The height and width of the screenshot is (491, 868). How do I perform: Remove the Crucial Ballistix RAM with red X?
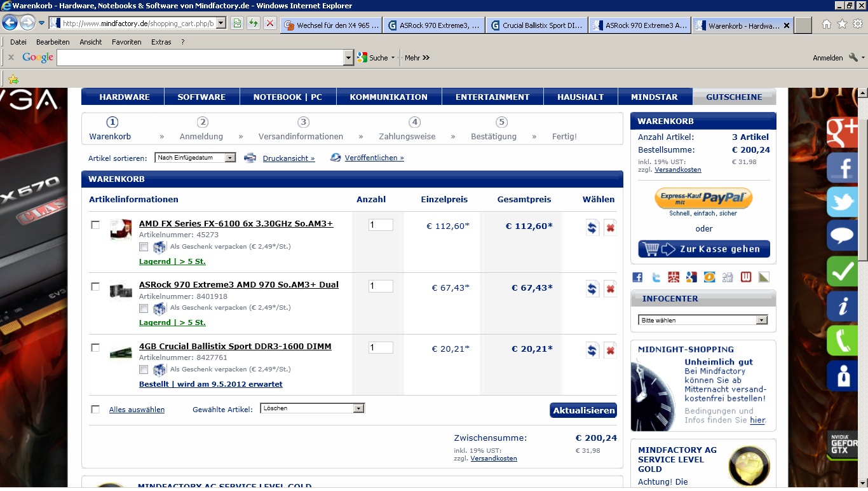click(610, 350)
